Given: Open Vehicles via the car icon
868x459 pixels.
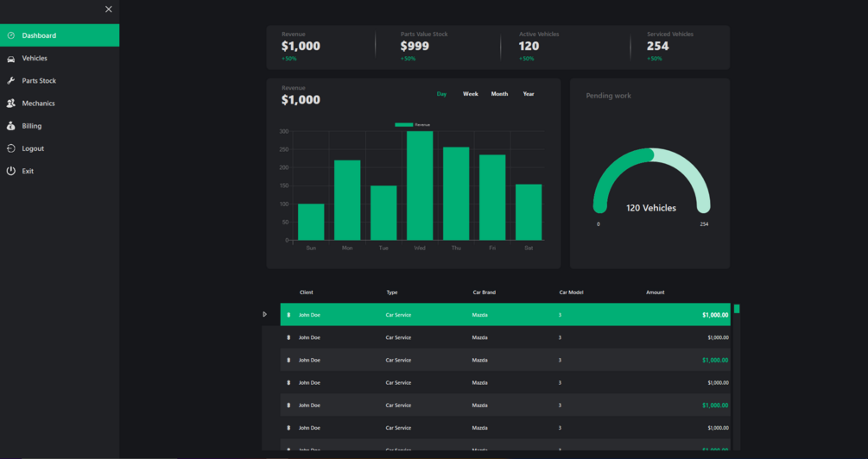Looking at the screenshot, I should pyautogui.click(x=10, y=59).
